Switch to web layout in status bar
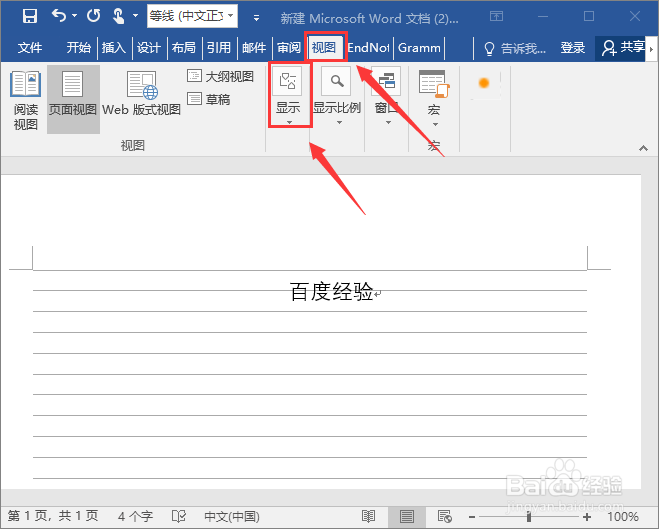 click(x=445, y=516)
